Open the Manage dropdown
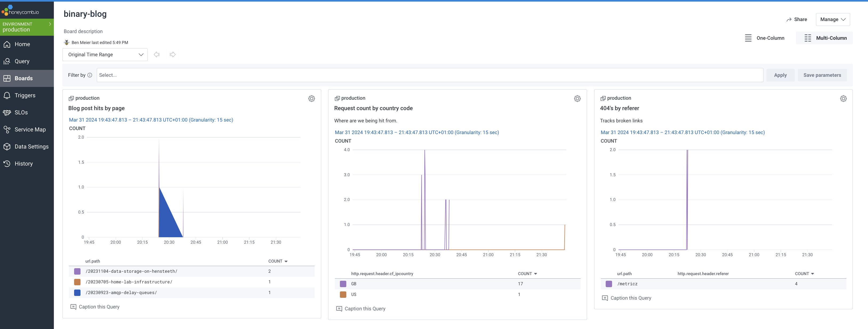The width and height of the screenshot is (868, 329). point(833,19)
